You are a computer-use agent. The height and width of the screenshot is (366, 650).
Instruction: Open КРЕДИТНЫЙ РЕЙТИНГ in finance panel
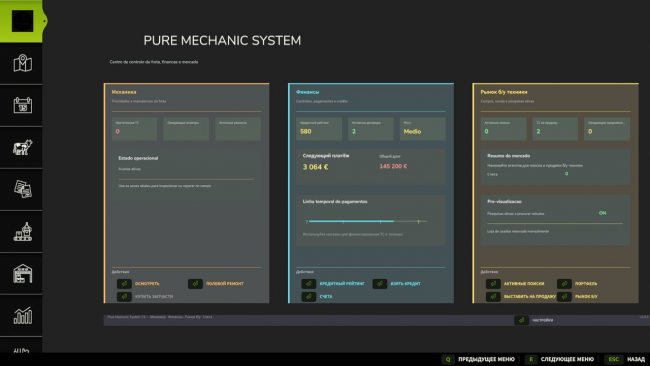[342, 284]
